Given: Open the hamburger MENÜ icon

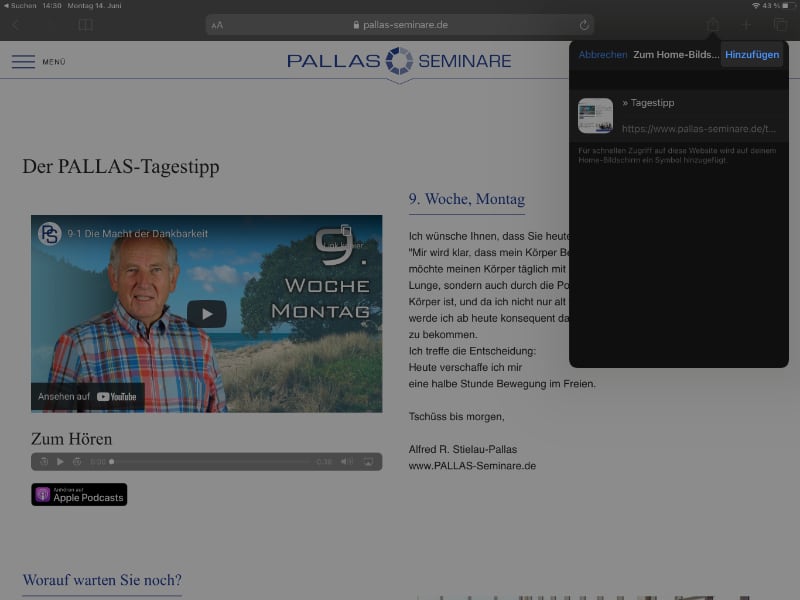Looking at the screenshot, I should [23, 61].
